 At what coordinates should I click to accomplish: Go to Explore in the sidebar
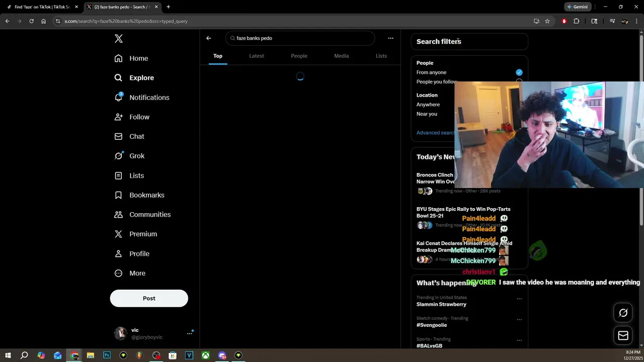134,78
